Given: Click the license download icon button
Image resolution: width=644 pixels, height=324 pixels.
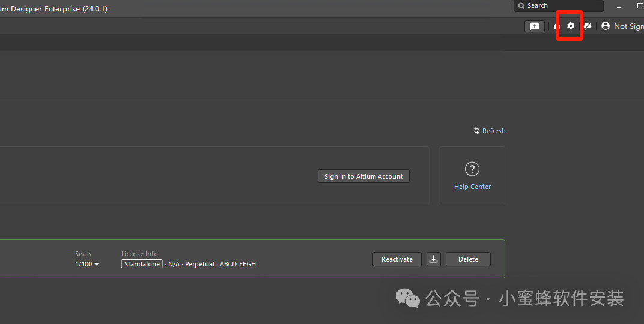Looking at the screenshot, I should pyautogui.click(x=433, y=259).
